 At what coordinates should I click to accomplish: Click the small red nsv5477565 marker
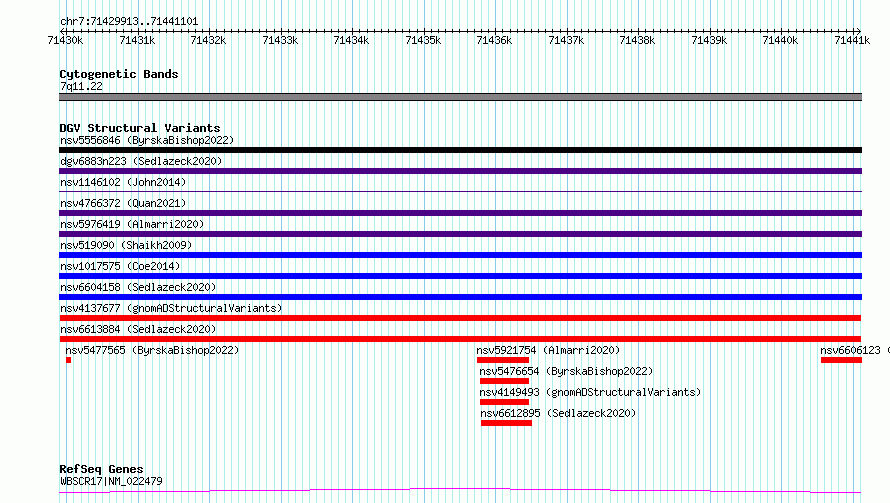[69, 360]
